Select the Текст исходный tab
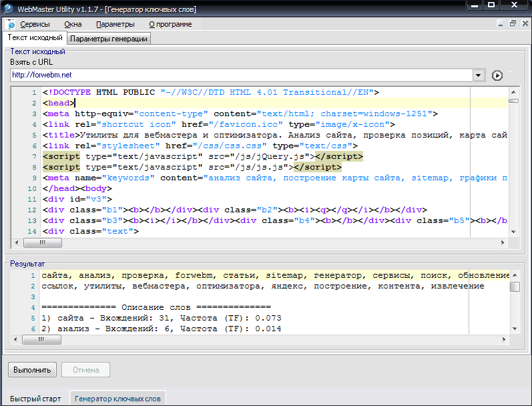The image size is (532, 406). point(35,38)
